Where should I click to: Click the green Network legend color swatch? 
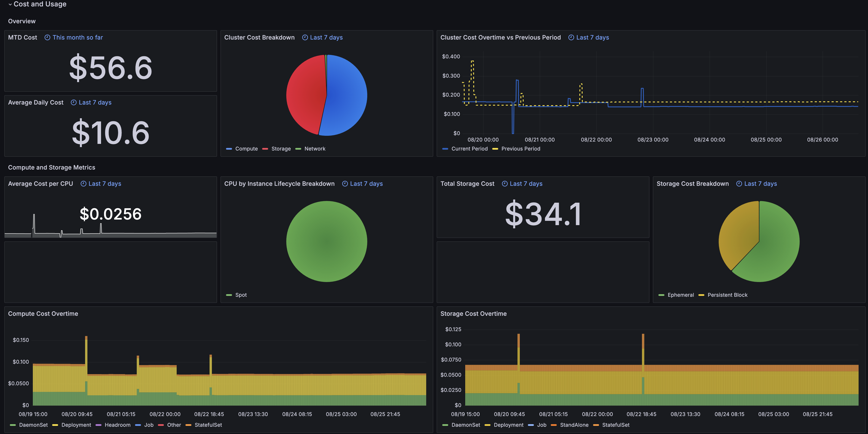pos(298,149)
